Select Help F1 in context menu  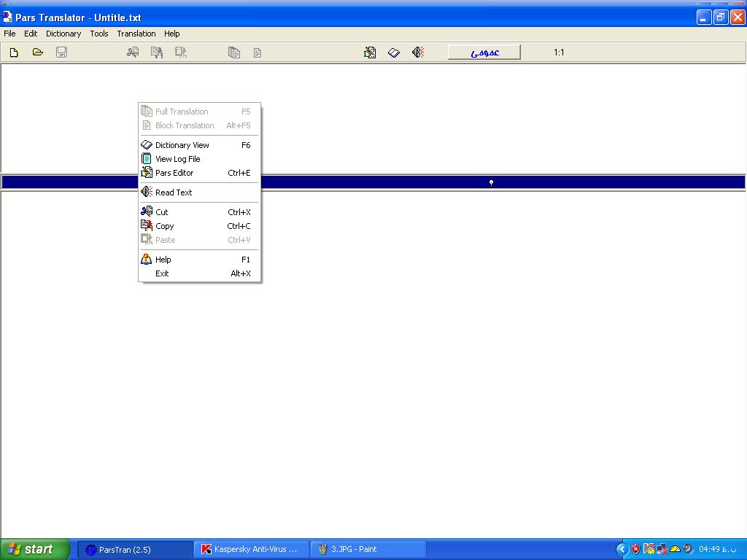[x=199, y=260]
